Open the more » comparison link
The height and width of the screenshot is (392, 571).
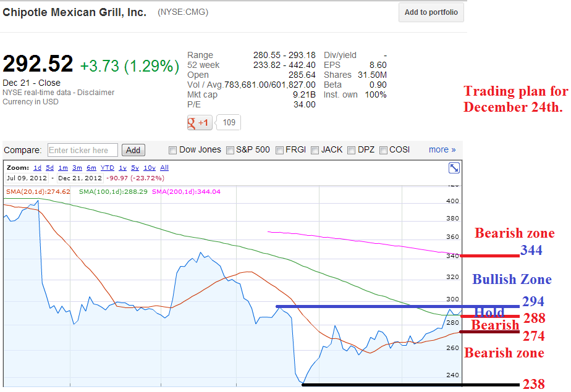[x=442, y=150]
